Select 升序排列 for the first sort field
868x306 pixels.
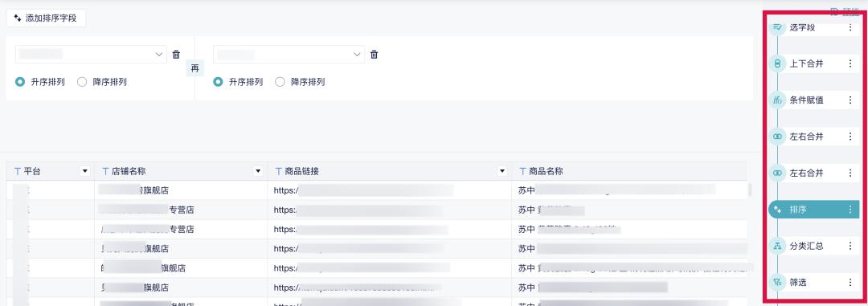coord(40,82)
